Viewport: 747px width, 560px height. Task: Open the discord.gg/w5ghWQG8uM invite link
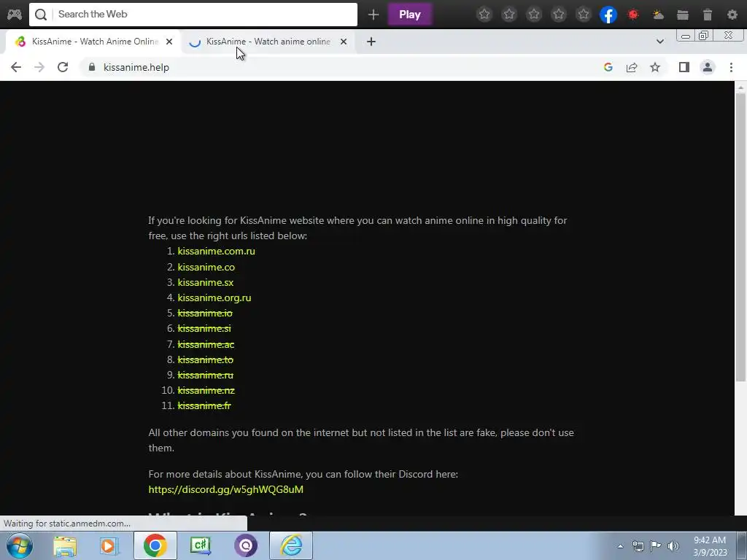tap(226, 489)
